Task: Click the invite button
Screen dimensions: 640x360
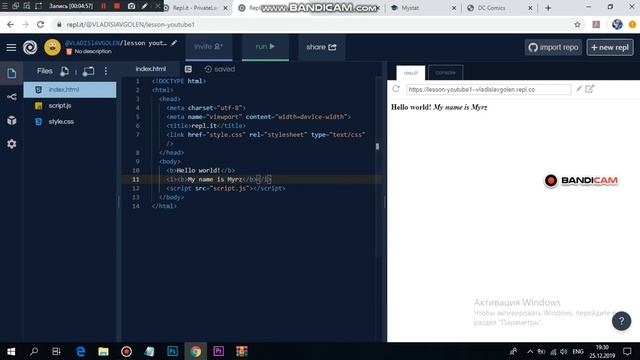Action: point(209,47)
